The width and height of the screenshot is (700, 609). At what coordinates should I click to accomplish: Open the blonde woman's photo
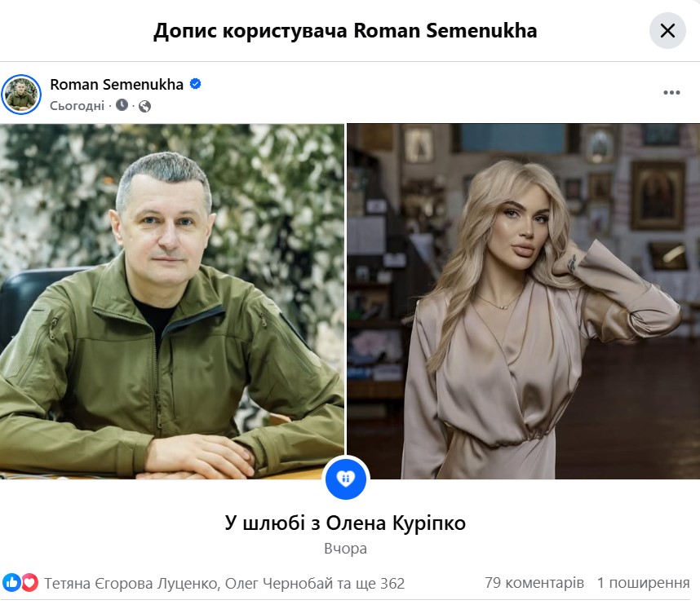pyautogui.click(x=524, y=302)
